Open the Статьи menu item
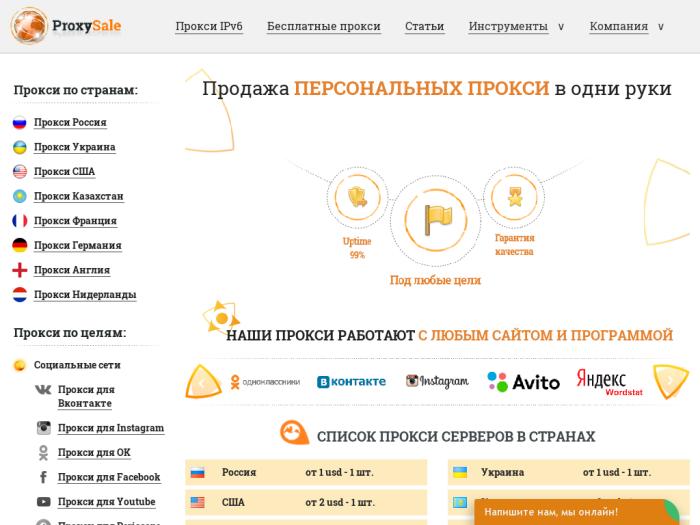The height and width of the screenshot is (525, 700). 425,26
